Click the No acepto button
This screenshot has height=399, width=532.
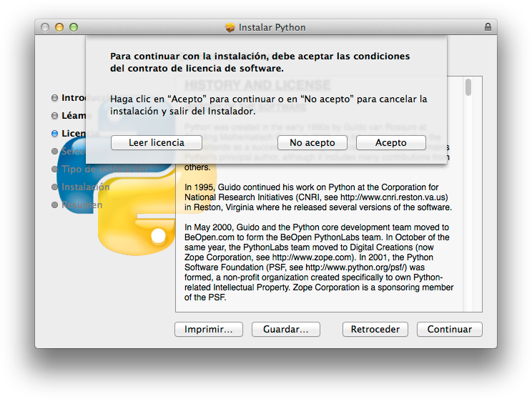click(312, 142)
